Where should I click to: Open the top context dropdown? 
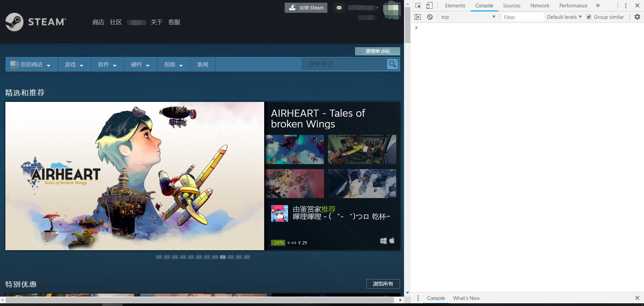click(468, 17)
